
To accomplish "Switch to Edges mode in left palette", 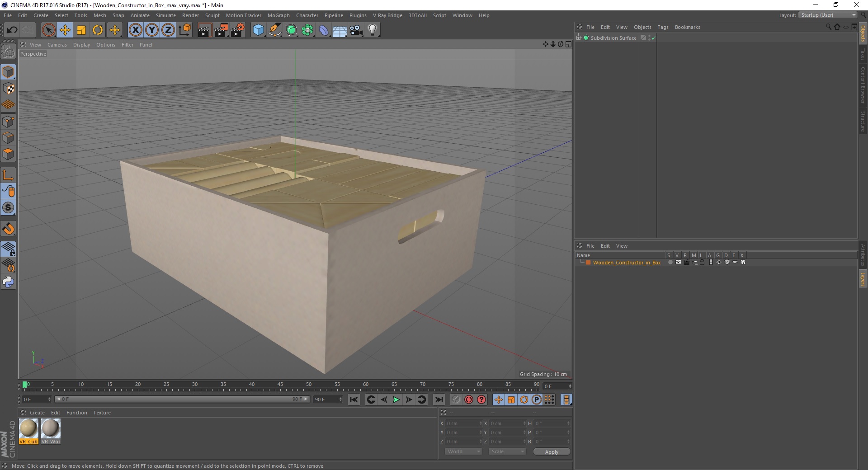I will 8,138.
